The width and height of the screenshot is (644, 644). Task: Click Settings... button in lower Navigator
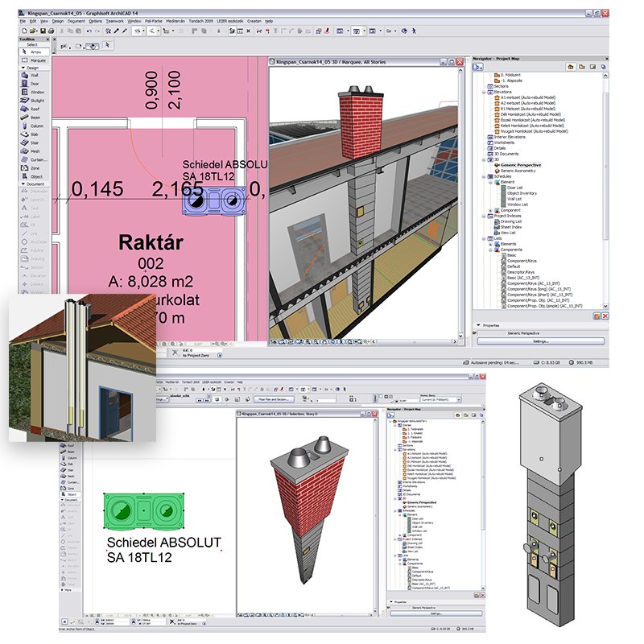436,613
